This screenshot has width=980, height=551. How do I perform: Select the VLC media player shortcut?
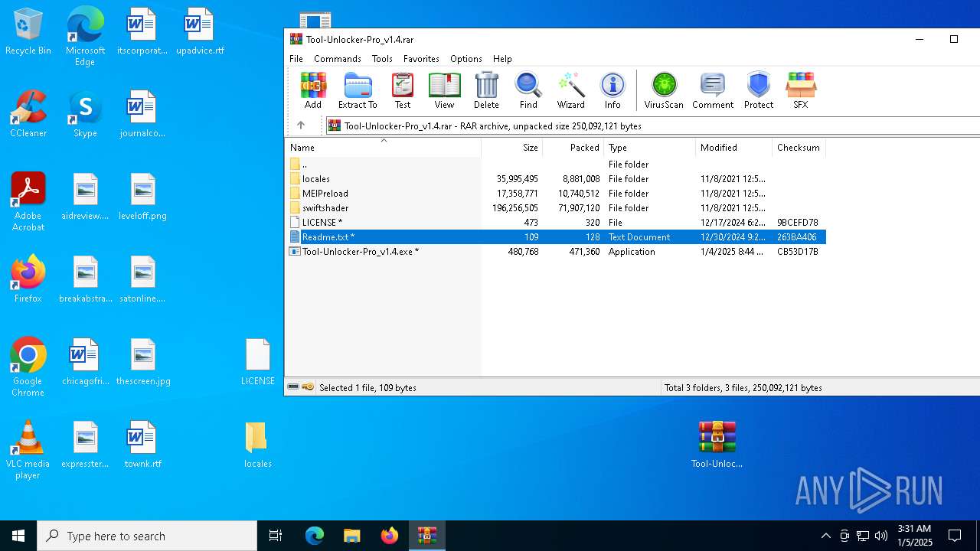point(28,449)
